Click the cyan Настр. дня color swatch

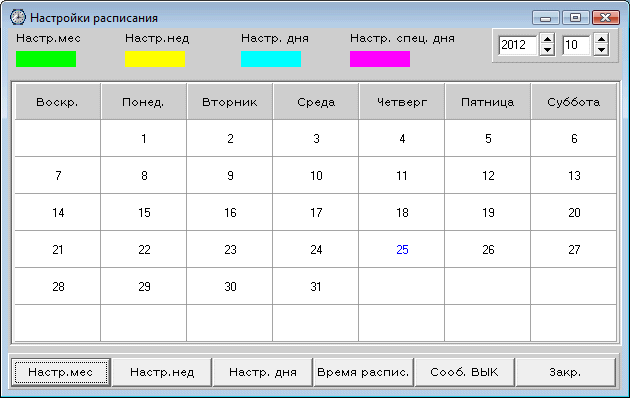[x=271, y=59]
